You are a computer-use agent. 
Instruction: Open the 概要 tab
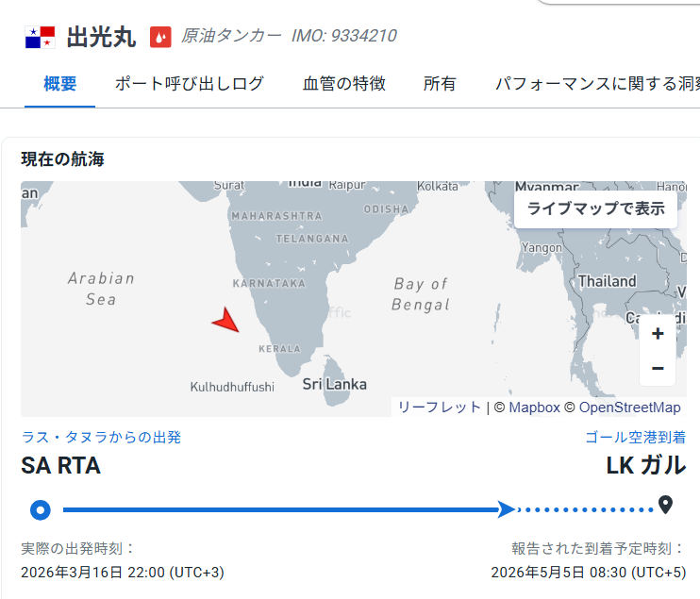[x=59, y=83]
